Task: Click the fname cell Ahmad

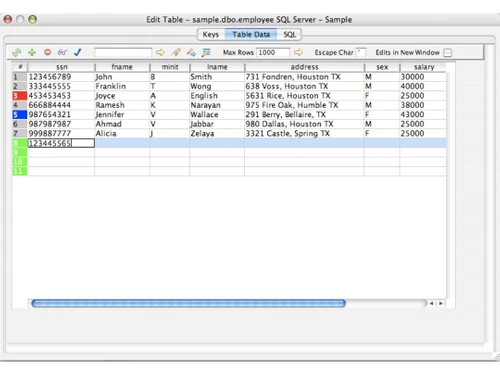Action: (122, 124)
